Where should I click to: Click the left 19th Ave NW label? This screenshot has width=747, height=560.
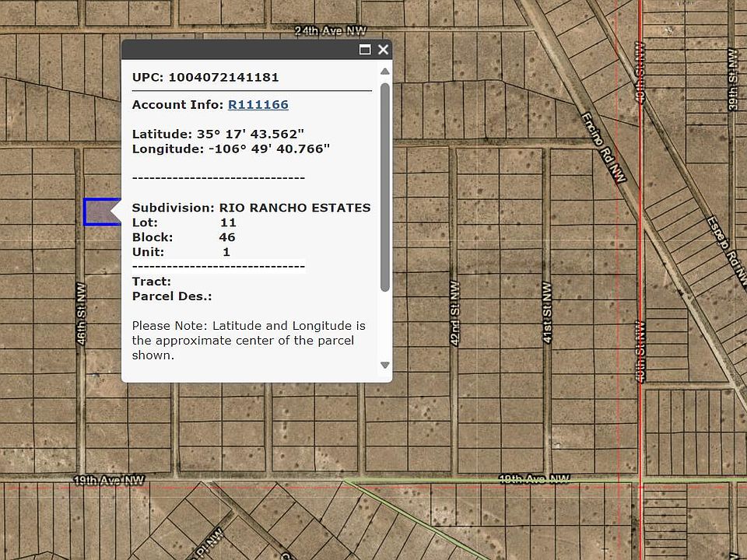point(109,480)
